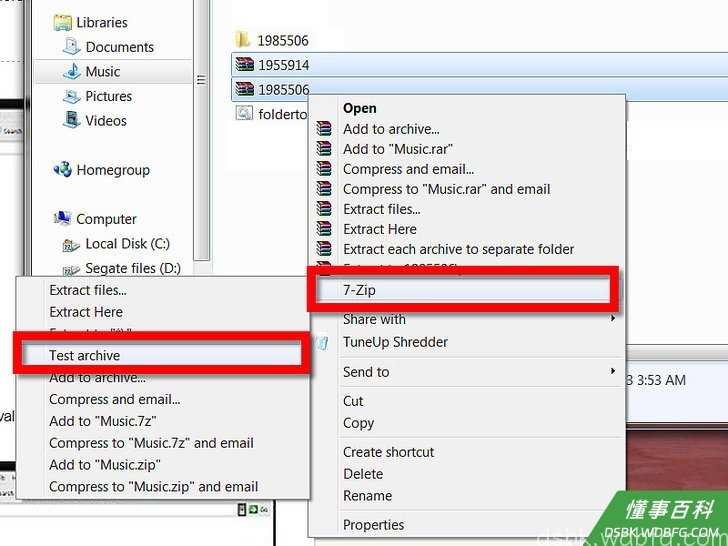The height and width of the screenshot is (546, 728).
Task: Select Add to "Music.7z" option
Action: click(x=103, y=421)
